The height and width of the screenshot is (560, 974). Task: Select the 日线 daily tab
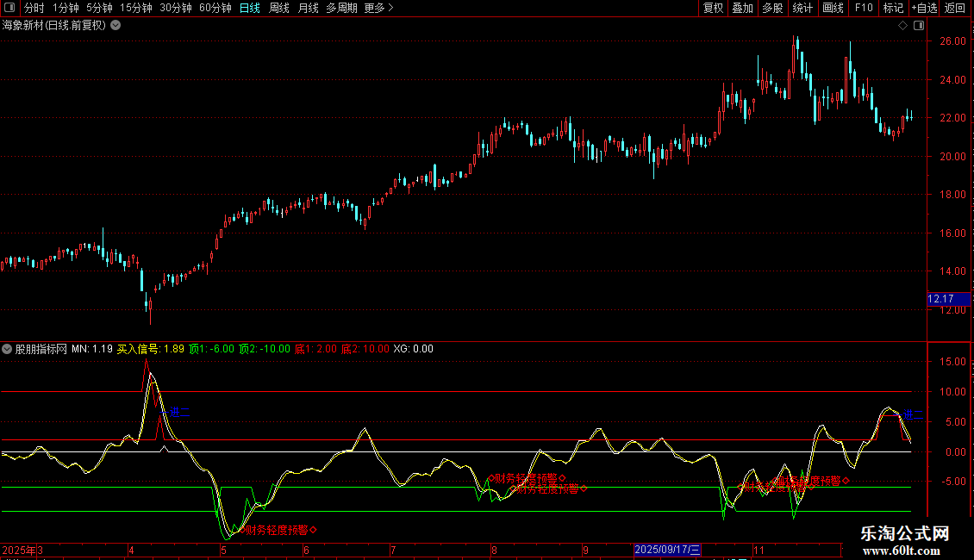(250, 8)
